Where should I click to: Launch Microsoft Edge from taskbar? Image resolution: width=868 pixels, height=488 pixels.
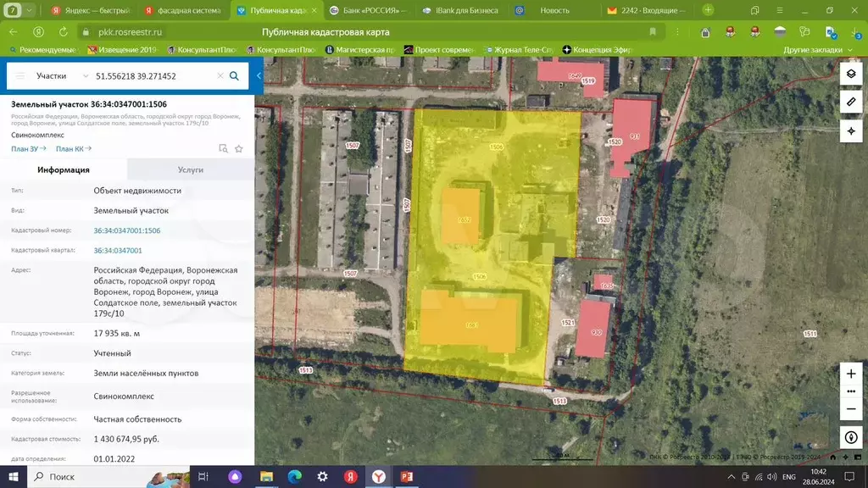tap(294, 477)
